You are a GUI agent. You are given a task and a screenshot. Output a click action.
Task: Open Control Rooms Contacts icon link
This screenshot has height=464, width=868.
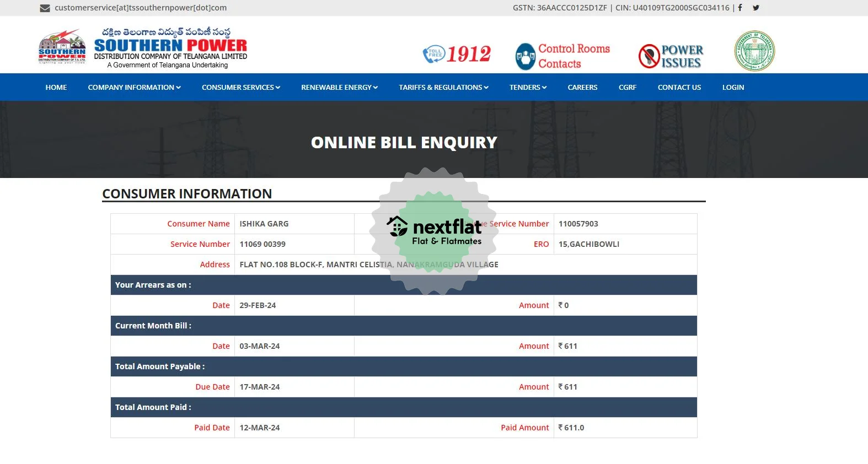[x=562, y=56]
